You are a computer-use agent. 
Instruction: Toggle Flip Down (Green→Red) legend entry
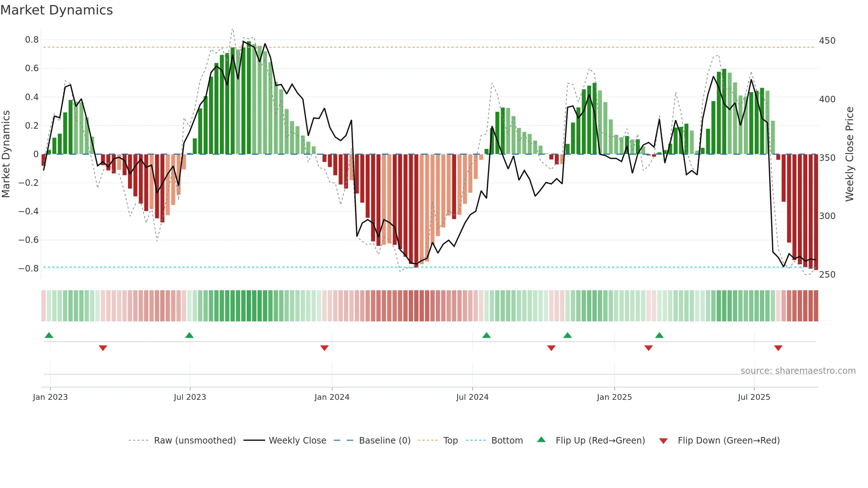pyautogui.click(x=719, y=440)
